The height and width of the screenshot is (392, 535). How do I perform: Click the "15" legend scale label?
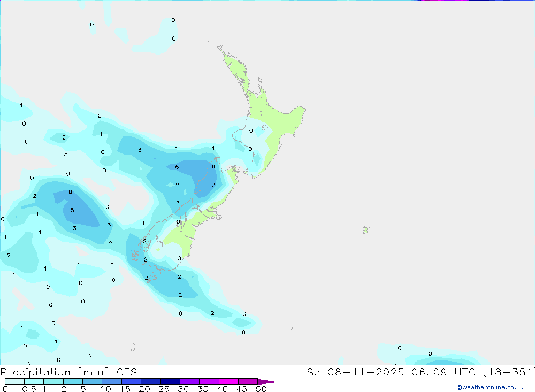coord(125,389)
